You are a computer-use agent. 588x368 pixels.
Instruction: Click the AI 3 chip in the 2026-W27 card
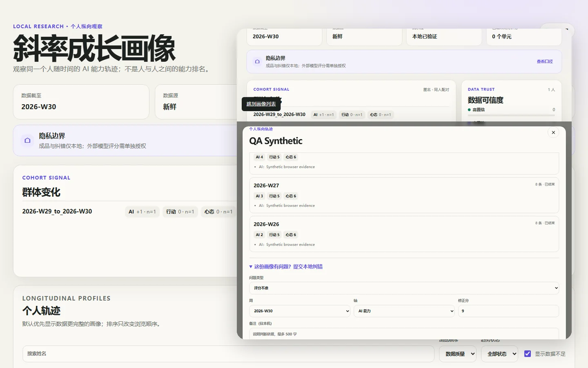[x=259, y=196]
